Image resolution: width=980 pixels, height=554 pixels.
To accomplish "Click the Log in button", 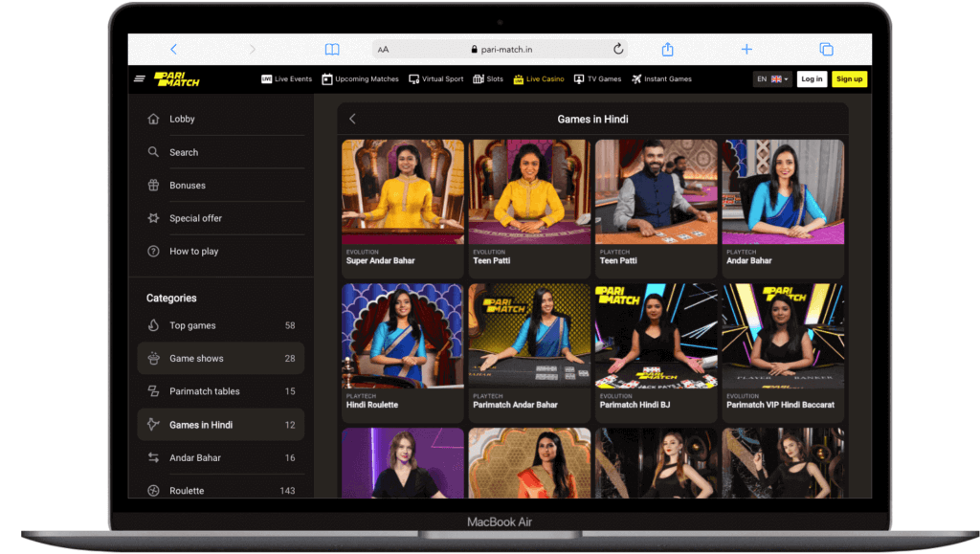I will point(812,78).
